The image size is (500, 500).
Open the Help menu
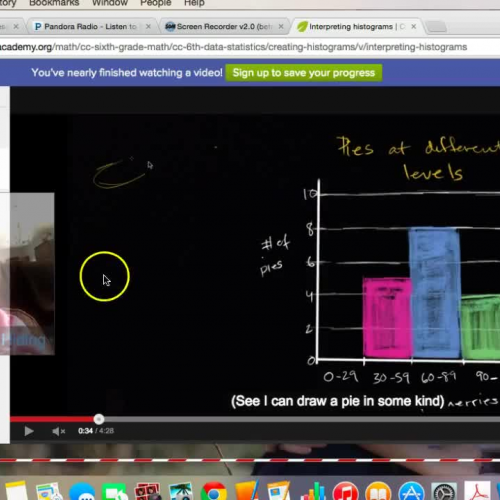[194, 3]
